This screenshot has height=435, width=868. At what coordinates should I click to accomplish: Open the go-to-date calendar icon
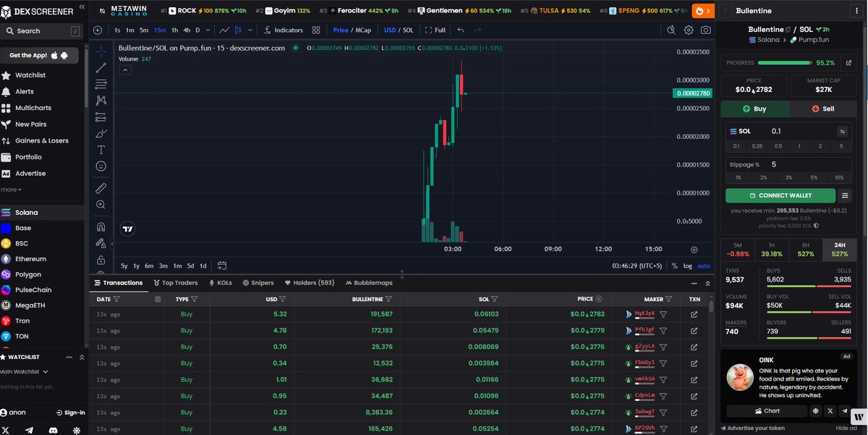[222, 266]
